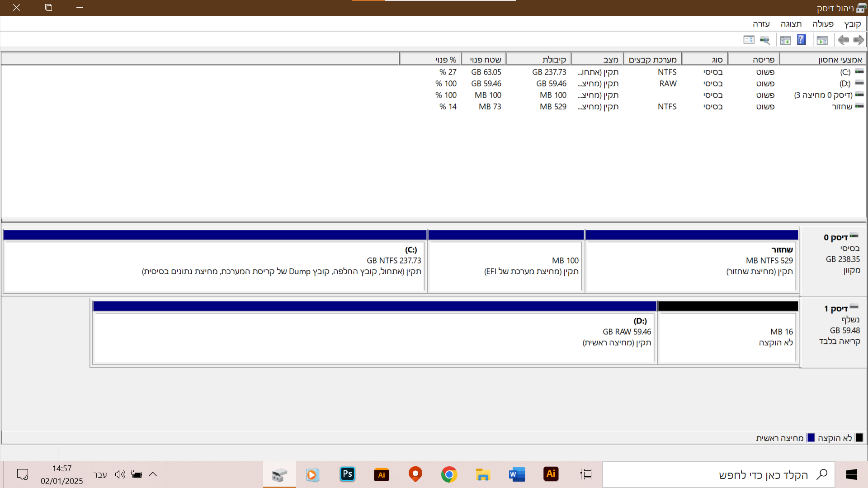Click the קריאה בלבד label under דיסק 1

(x=840, y=341)
